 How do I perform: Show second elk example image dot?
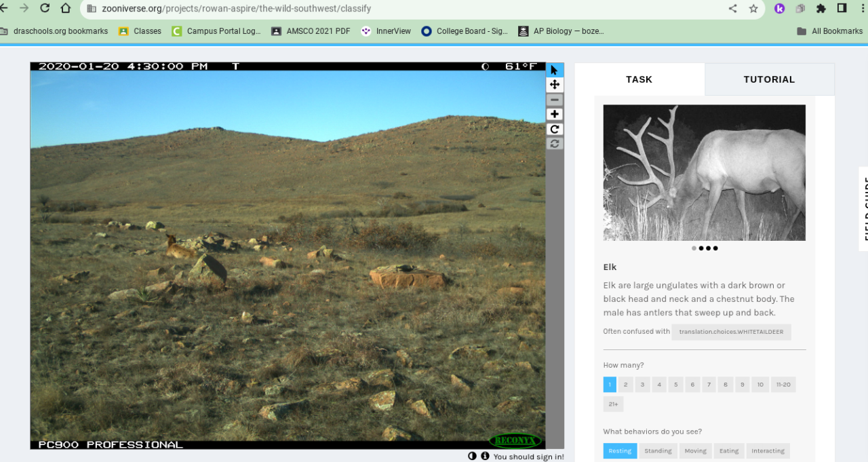click(701, 248)
